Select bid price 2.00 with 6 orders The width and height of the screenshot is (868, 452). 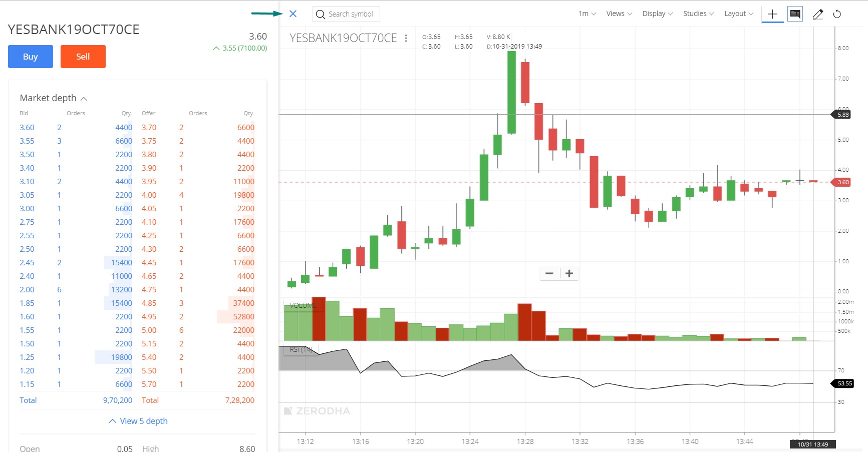pos(27,289)
